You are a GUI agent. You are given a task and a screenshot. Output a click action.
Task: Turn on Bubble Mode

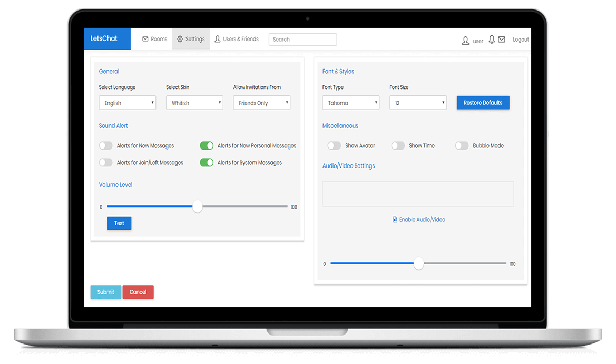pos(462,146)
